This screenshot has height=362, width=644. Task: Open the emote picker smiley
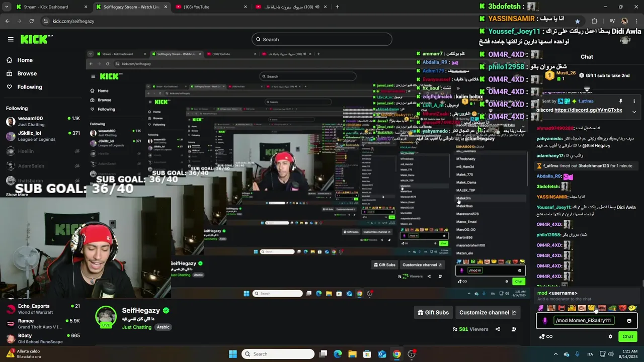[629, 321]
